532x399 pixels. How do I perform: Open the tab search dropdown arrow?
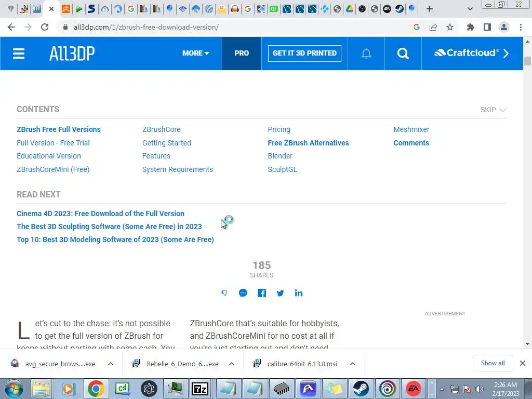point(470,9)
